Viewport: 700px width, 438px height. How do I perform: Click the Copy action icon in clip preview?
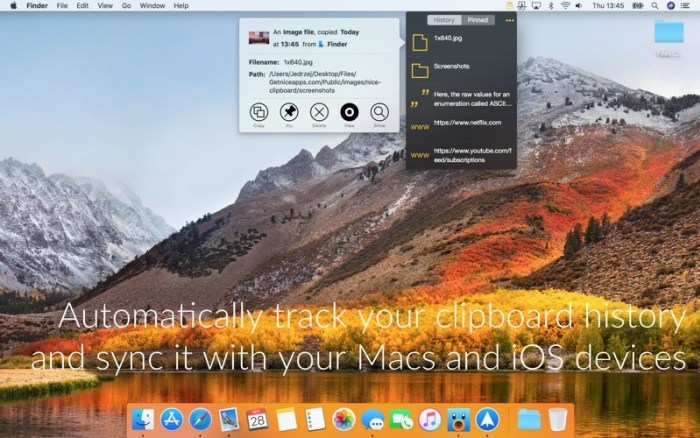coord(259,112)
